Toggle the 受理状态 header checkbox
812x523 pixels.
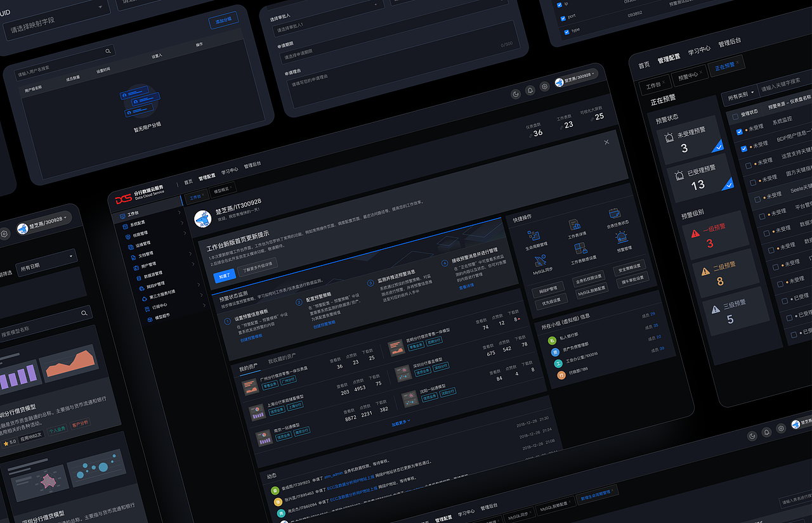point(736,117)
